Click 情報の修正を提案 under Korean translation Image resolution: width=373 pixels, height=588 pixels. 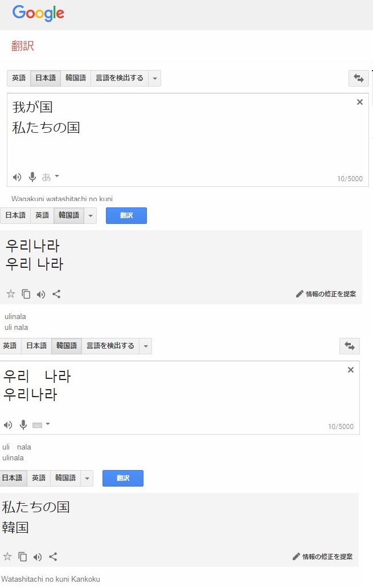point(326,294)
